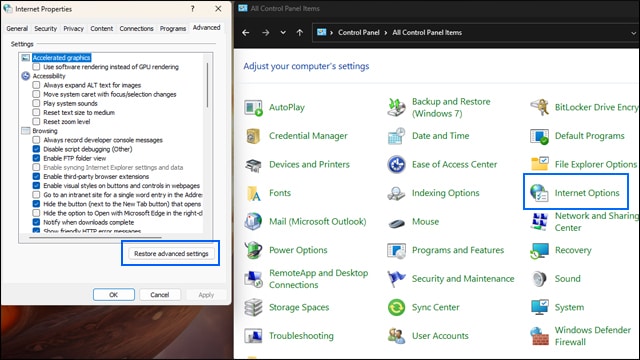Switch to the Privacy tab

[73, 29]
